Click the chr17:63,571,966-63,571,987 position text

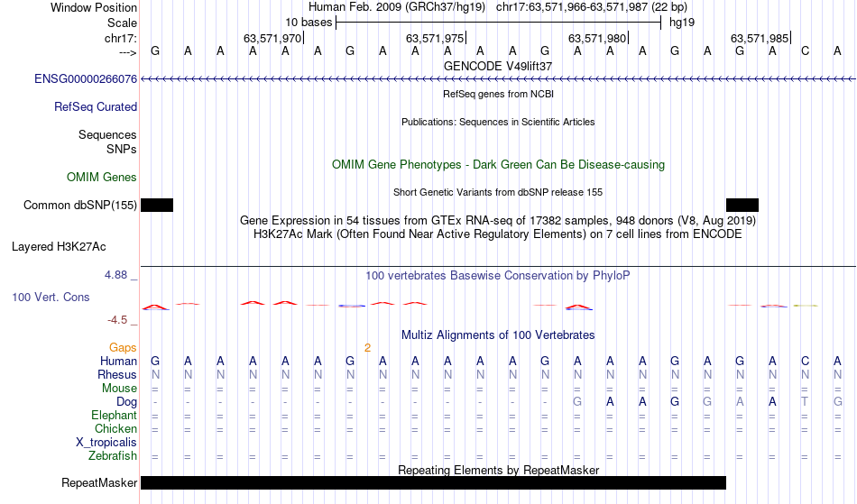(x=572, y=7)
